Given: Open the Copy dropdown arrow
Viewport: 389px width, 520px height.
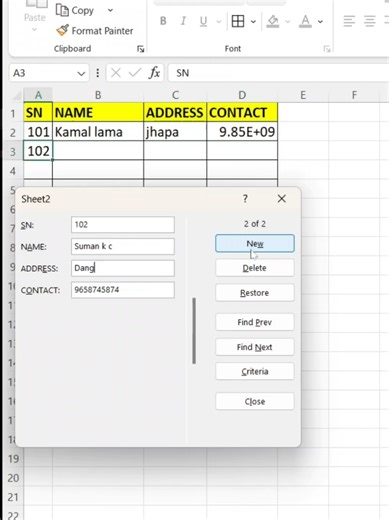Looking at the screenshot, I should (x=110, y=10).
